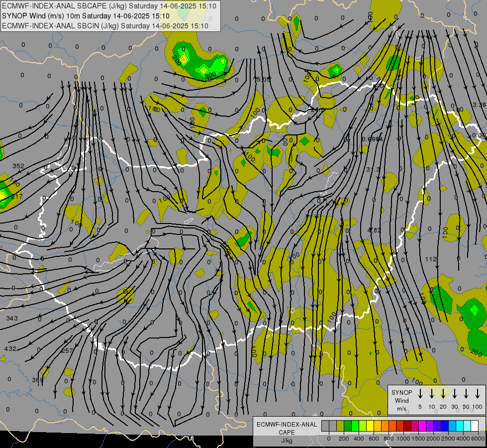Screen dimensions: 487x448
Task: Click the SYNOP legend arrow for 20 m/s
Action: (443, 393)
